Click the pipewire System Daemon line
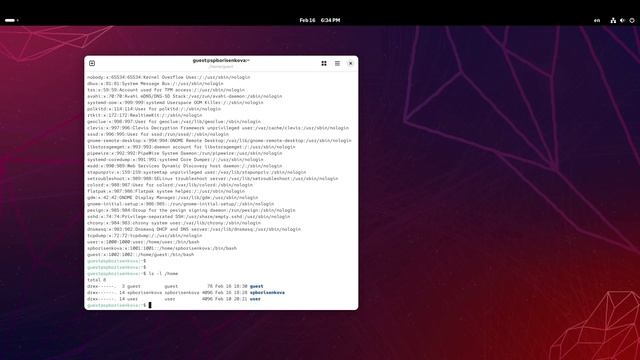The height and width of the screenshot is (360, 640). (184, 153)
